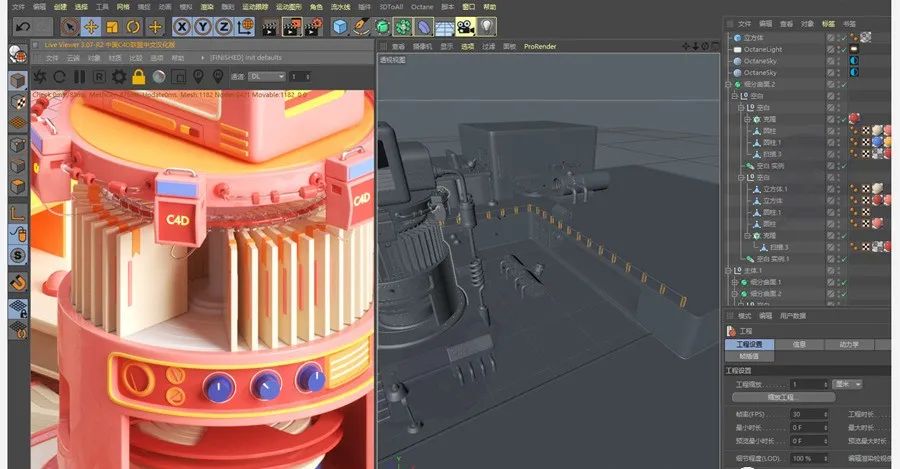Click Render View clapperboard icon
Viewport: 900px width, 469px height.
click(x=270, y=27)
